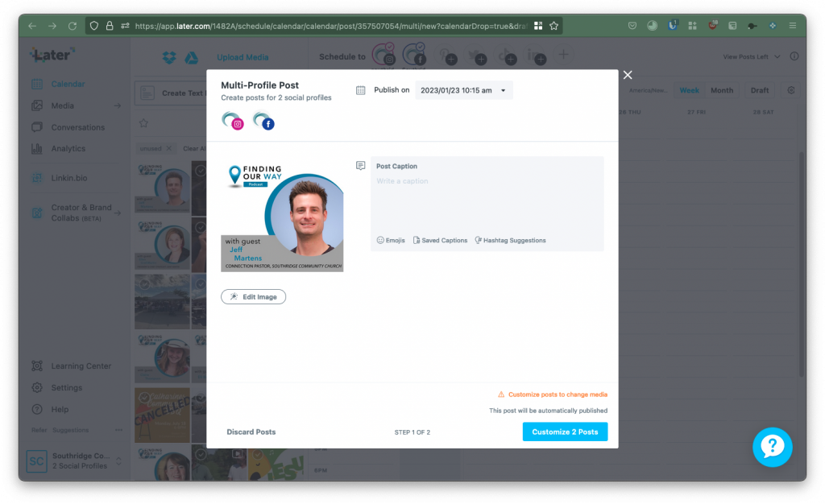Click the Customize 2 Posts button
Image resolution: width=825 pixels, height=504 pixels.
pos(565,432)
